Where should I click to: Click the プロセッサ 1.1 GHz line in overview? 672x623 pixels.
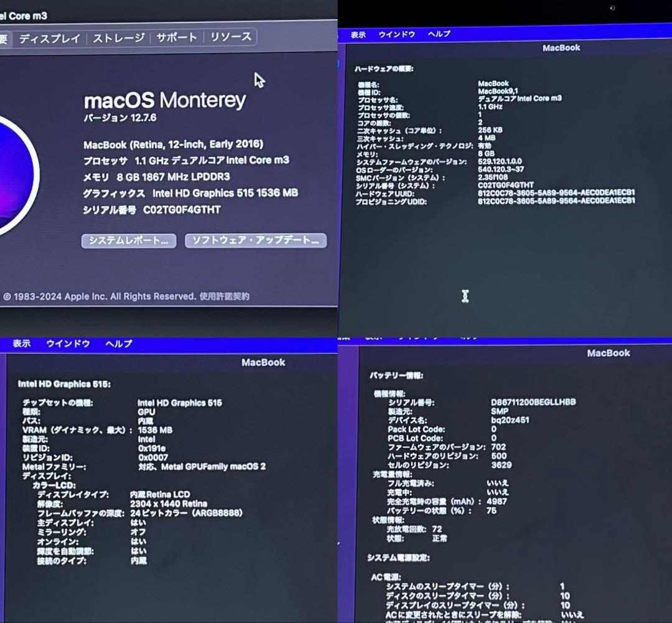(x=186, y=161)
